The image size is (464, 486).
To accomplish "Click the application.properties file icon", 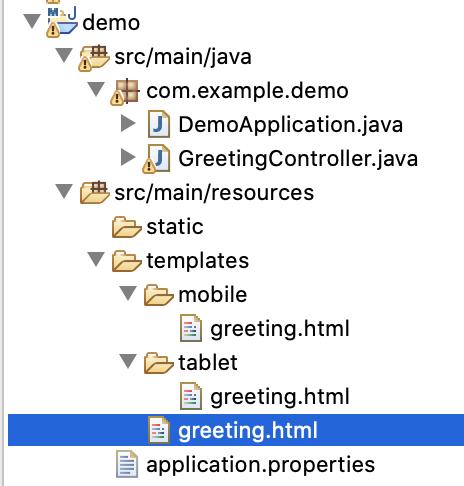I will tap(127, 464).
